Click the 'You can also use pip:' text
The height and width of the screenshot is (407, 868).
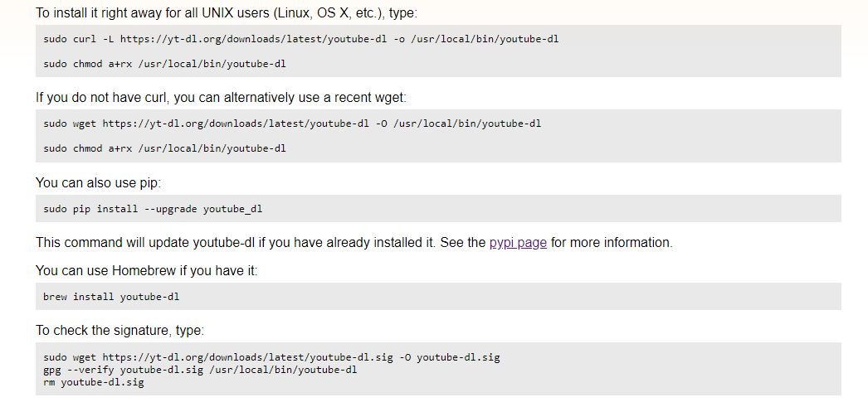tap(99, 182)
